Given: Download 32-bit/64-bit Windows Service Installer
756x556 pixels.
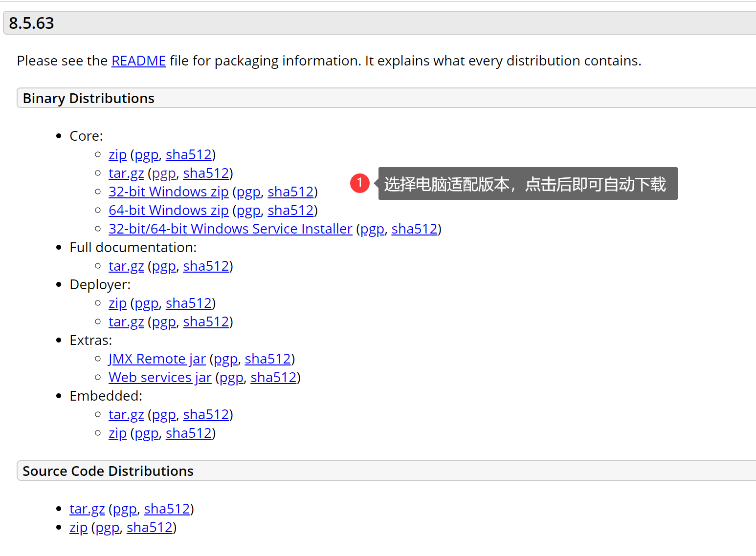Looking at the screenshot, I should click(x=230, y=229).
